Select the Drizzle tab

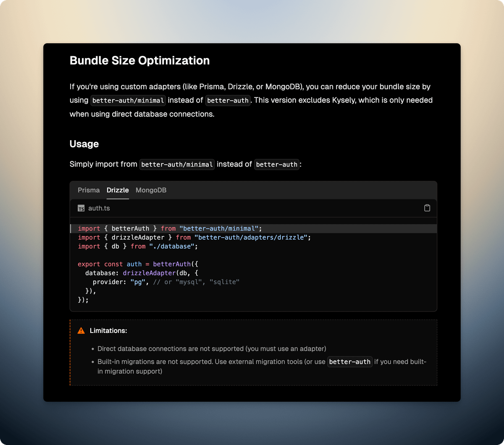click(118, 190)
